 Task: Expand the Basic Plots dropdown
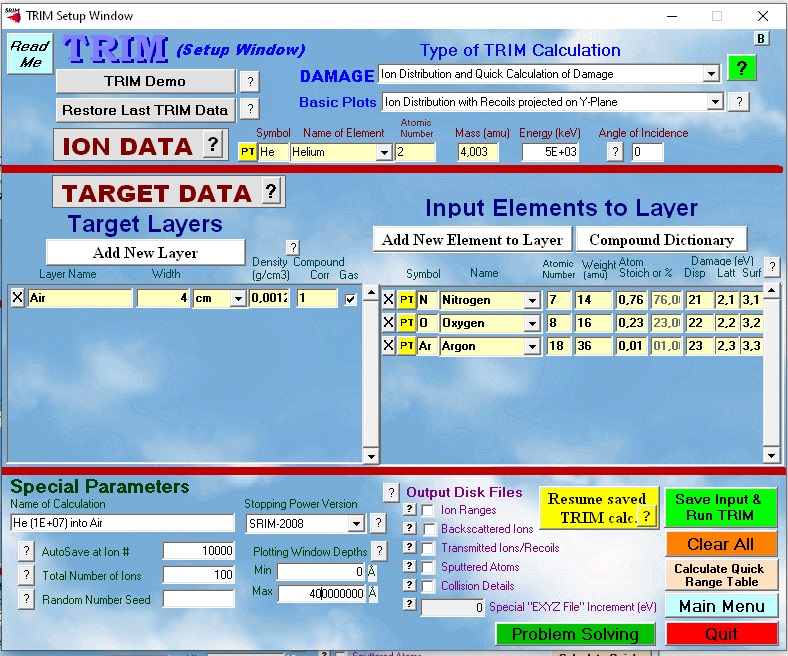coord(715,102)
